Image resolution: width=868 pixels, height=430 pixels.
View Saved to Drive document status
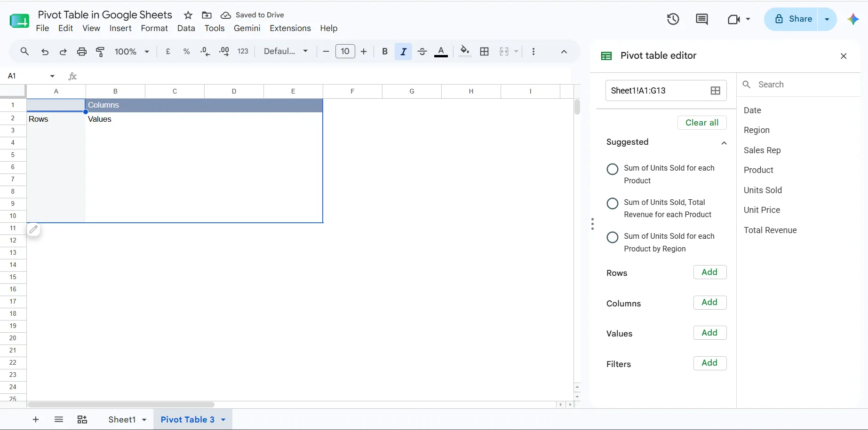point(252,15)
